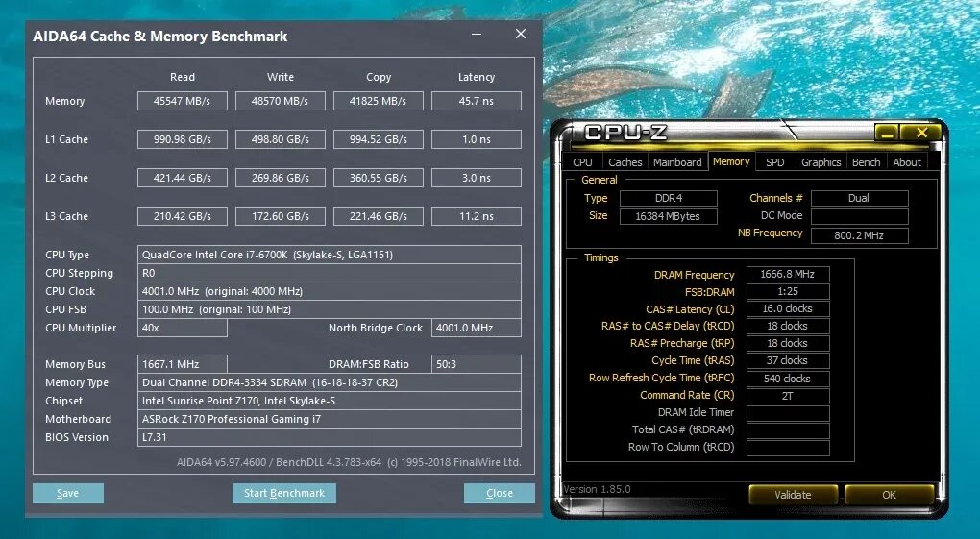Image resolution: width=980 pixels, height=539 pixels.
Task: Click the FSB:DRAM field 1:25
Action: click(788, 291)
